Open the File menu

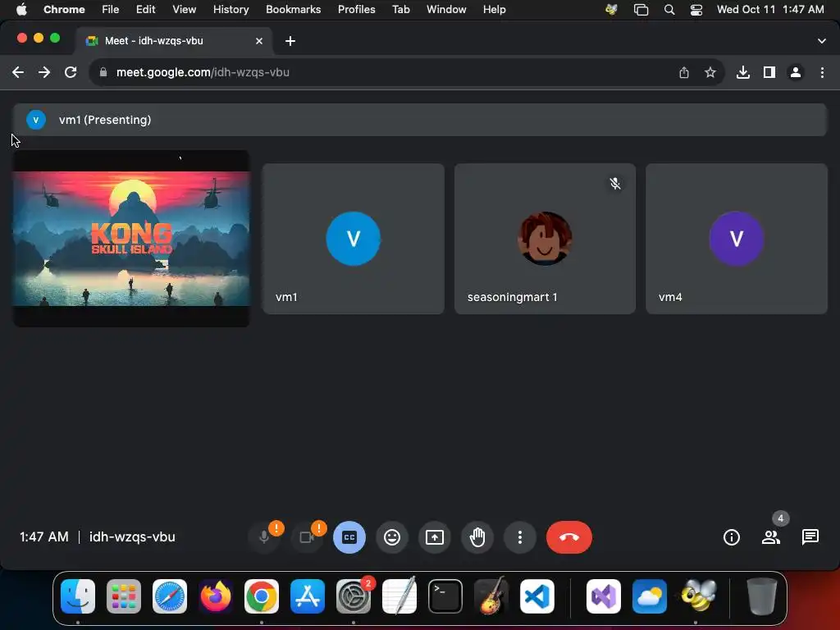pyautogui.click(x=111, y=9)
